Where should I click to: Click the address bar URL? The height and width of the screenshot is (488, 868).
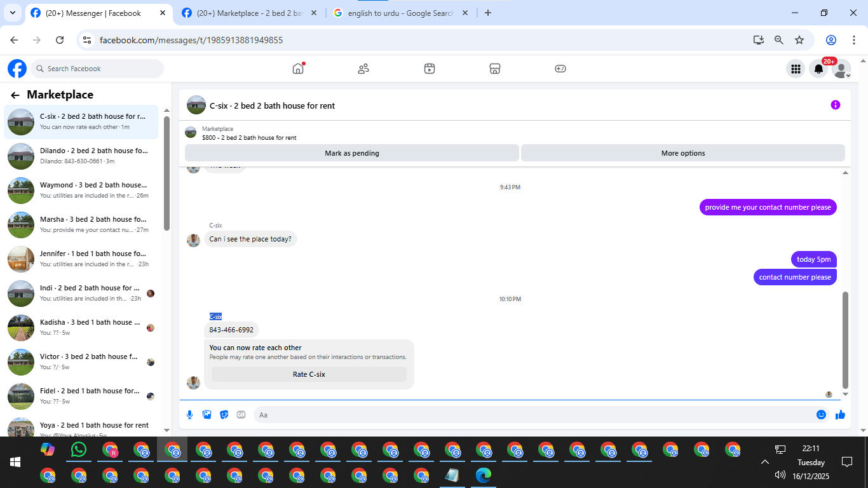click(191, 40)
